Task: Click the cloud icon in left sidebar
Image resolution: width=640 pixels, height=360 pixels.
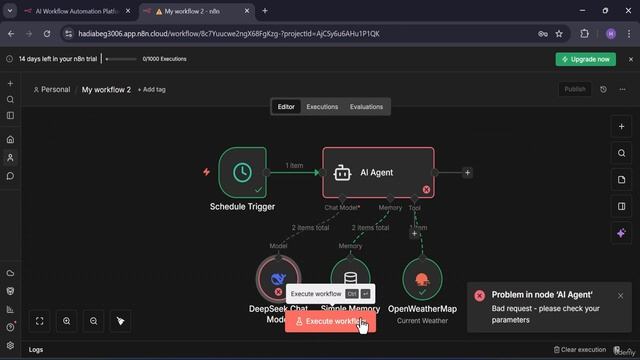Action: [x=10, y=273]
